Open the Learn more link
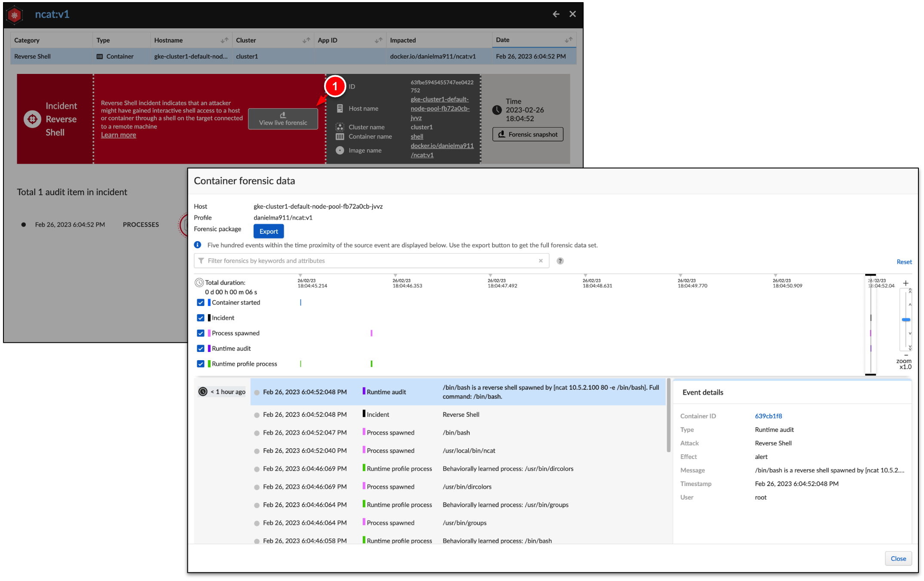This screenshot has height=581, width=924. tap(118, 135)
